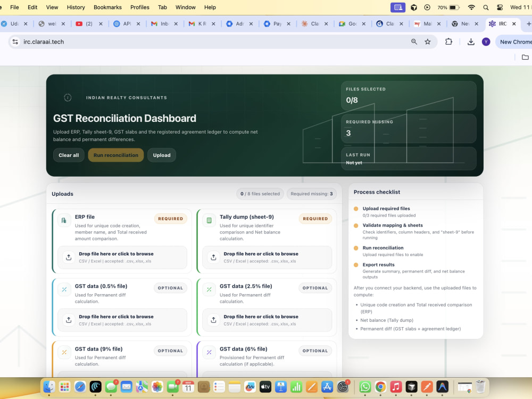Click upload arrow icon in ERP file dropzone

coord(69,257)
